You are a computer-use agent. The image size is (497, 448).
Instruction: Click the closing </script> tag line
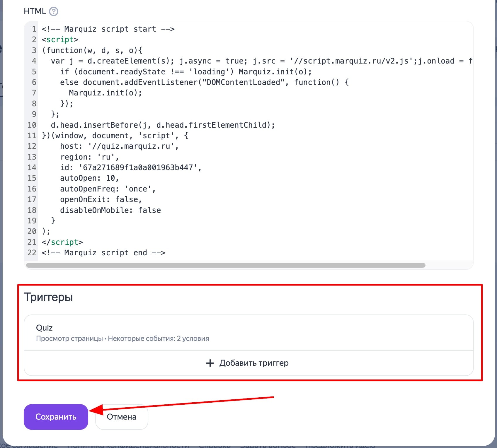(62, 242)
